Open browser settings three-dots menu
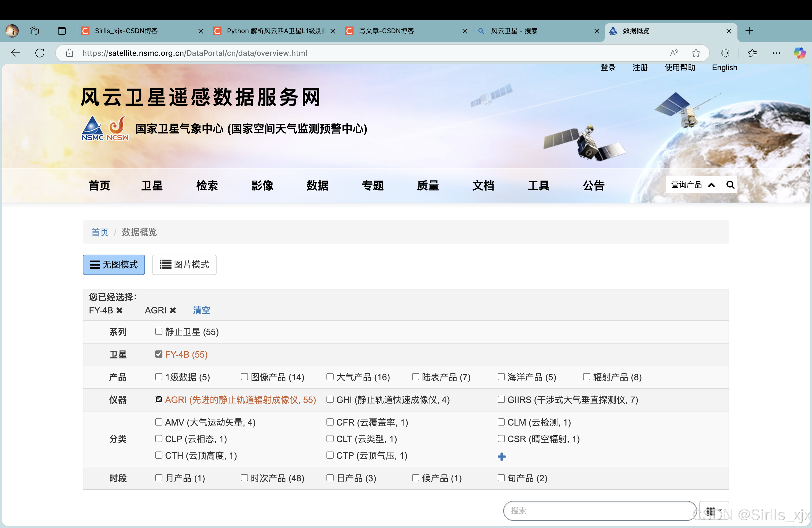Image resolution: width=812 pixels, height=528 pixels. point(777,53)
